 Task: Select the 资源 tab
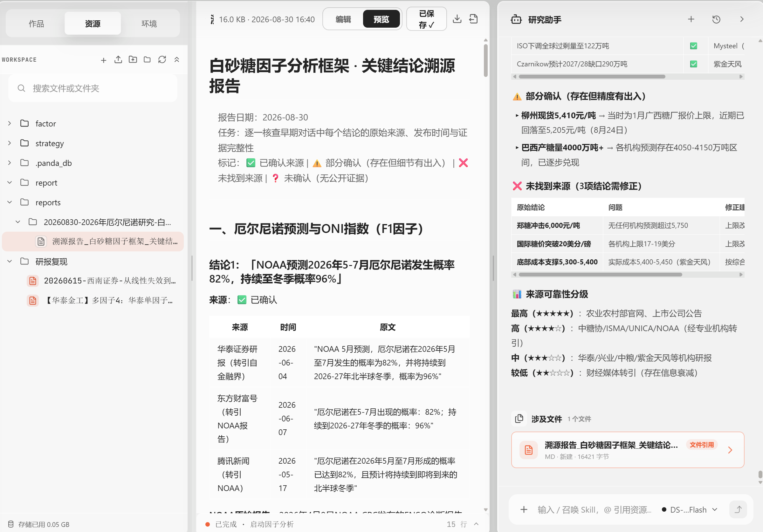[93, 24]
